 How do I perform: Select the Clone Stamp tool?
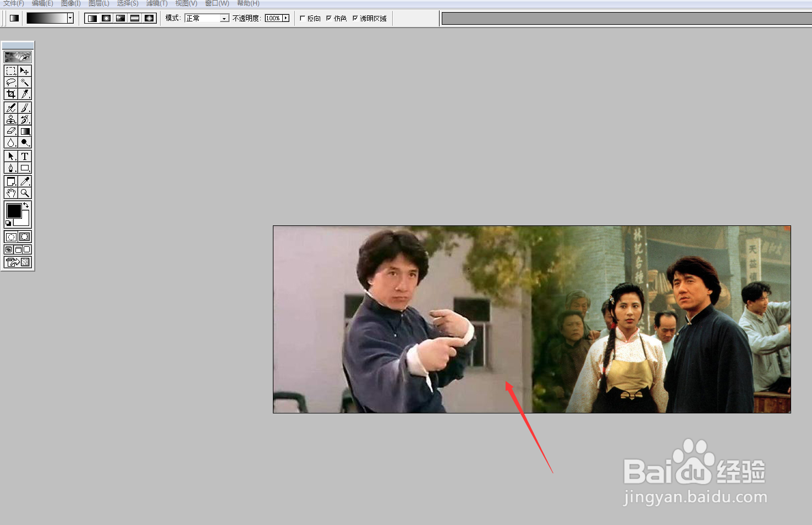11,119
